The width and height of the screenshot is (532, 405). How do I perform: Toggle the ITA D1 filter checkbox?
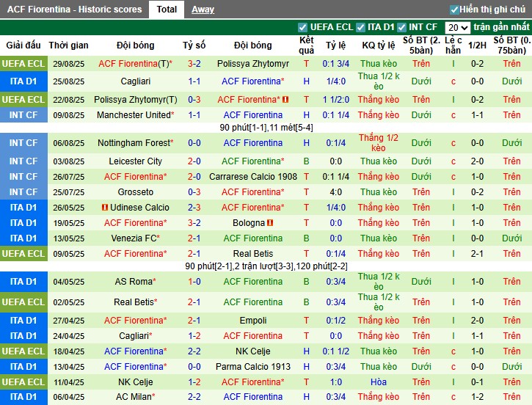point(360,27)
